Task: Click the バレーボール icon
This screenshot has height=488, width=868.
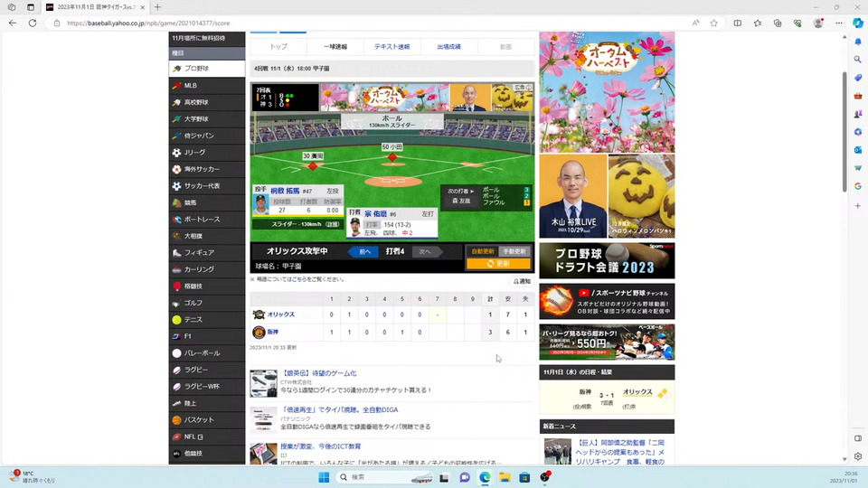Action: 176,353
